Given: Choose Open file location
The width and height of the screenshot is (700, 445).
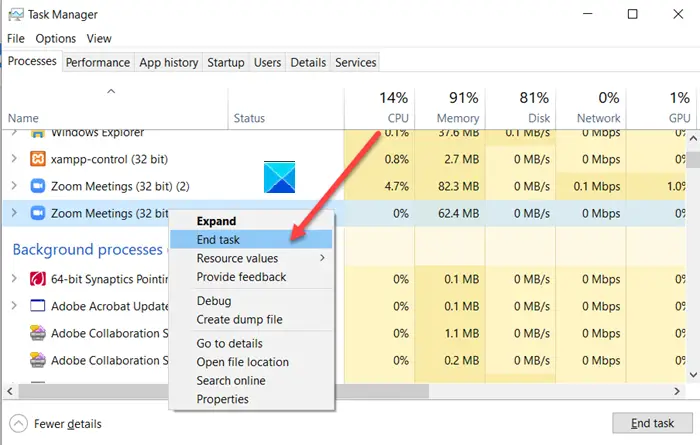Looking at the screenshot, I should pos(251,362).
